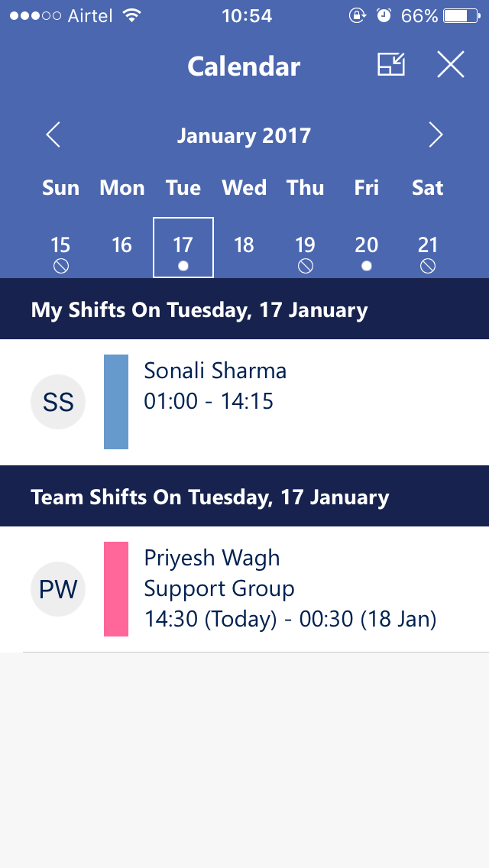Screen dimensions: 489x868
Task: Select Tuesday 17 date cell
Action: pos(183,247)
